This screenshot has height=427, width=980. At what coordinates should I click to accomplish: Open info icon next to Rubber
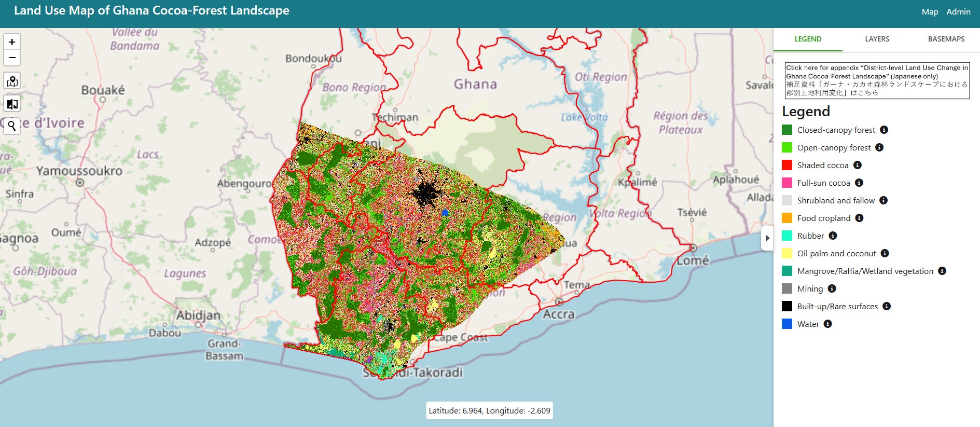(833, 236)
